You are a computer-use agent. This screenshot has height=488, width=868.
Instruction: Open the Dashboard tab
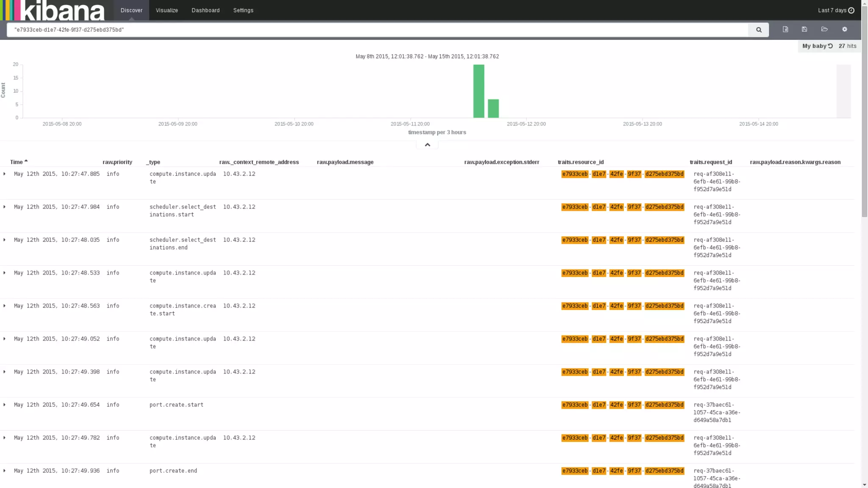click(206, 10)
